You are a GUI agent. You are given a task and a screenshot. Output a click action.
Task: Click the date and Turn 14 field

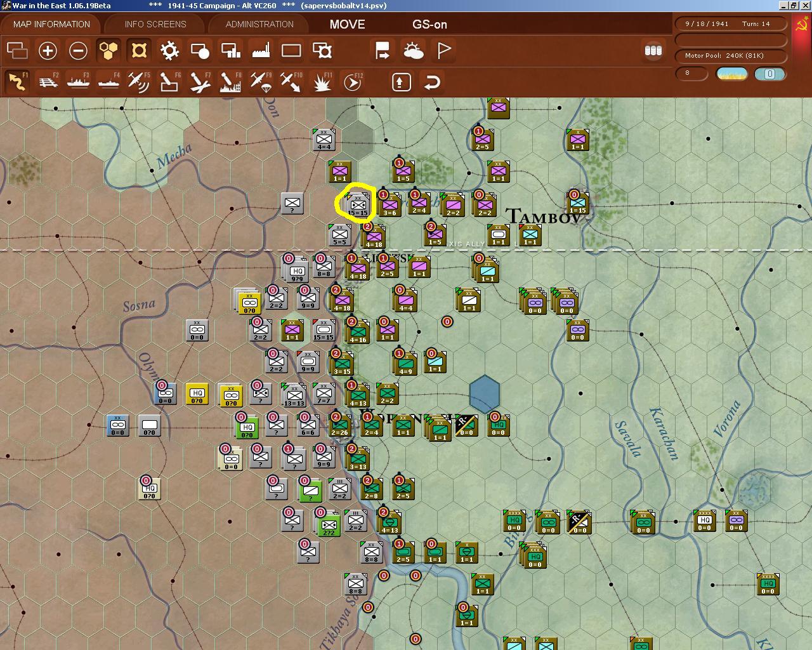click(731, 23)
